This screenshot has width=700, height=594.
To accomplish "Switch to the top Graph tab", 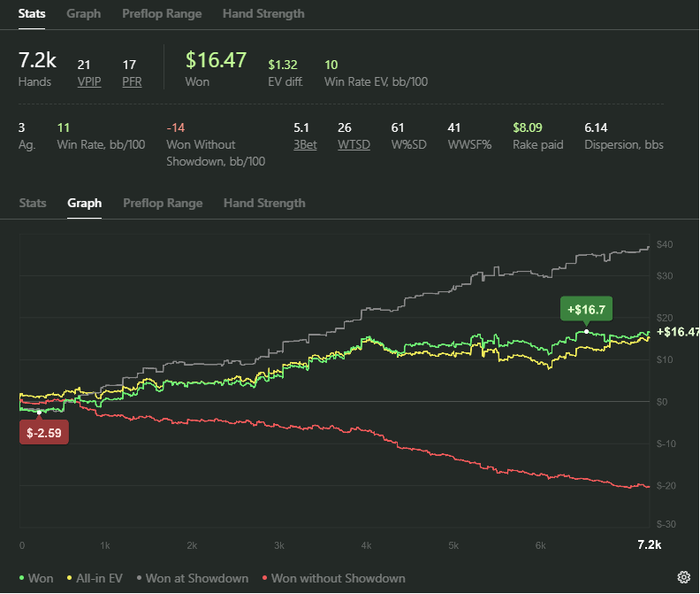I will point(83,14).
